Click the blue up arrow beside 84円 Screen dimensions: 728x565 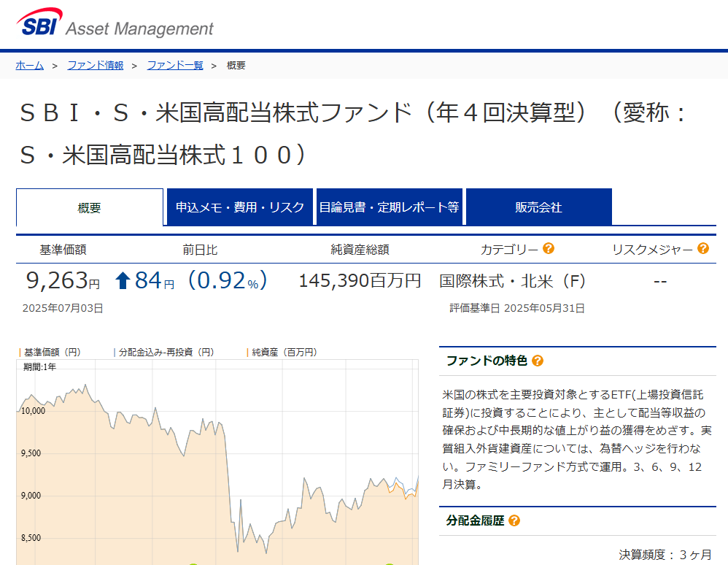tap(123, 280)
